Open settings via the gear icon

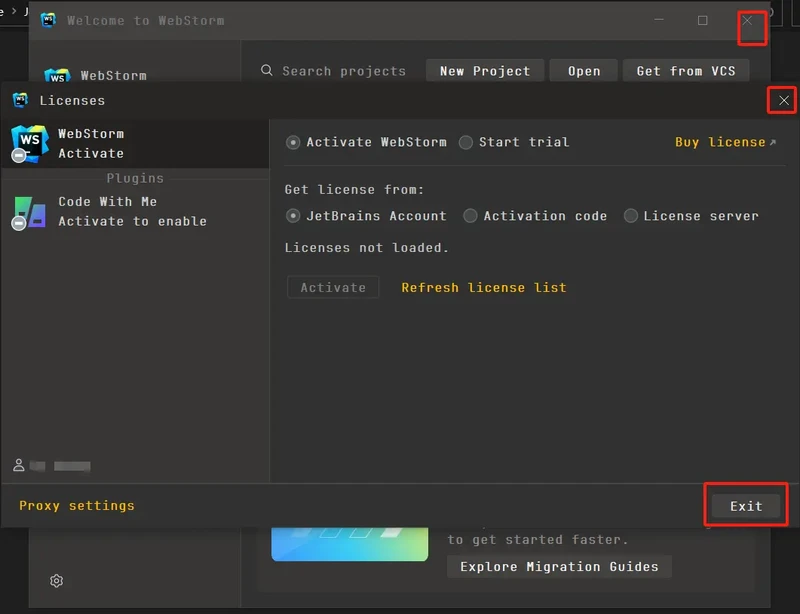click(x=57, y=581)
